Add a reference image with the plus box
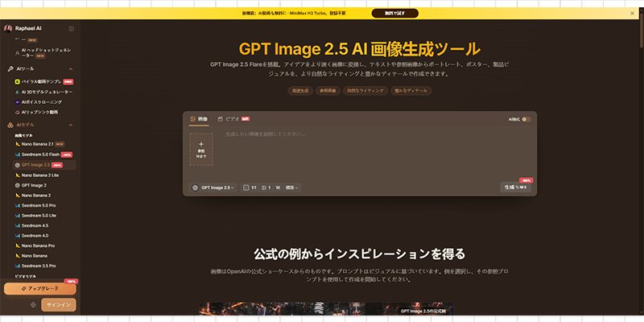Screen dimensions: 644x322 200,150
